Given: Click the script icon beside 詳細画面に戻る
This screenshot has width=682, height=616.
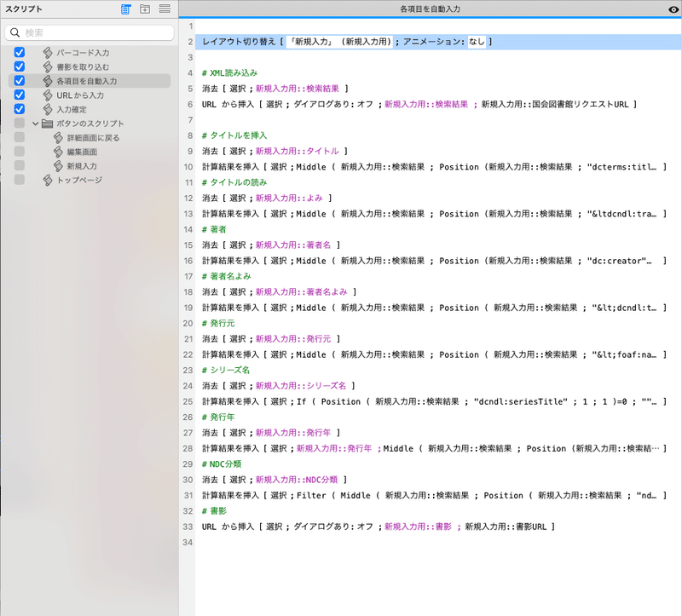Looking at the screenshot, I should pyautogui.click(x=58, y=138).
